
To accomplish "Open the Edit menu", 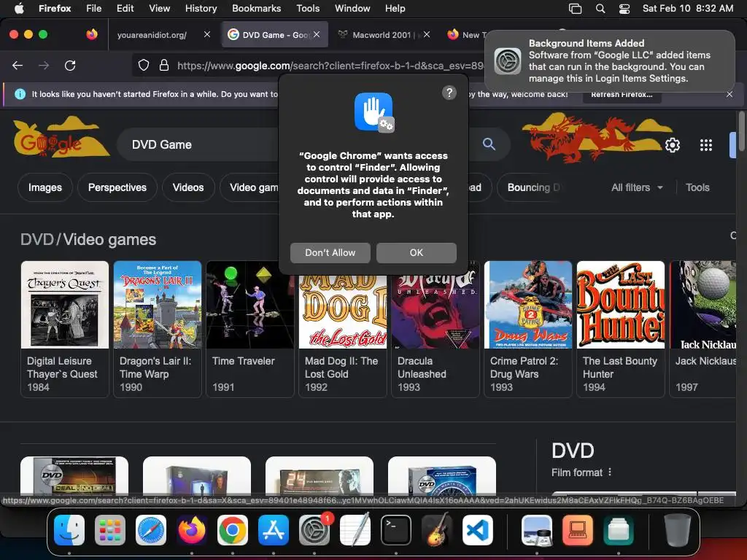I will point(125,8).
